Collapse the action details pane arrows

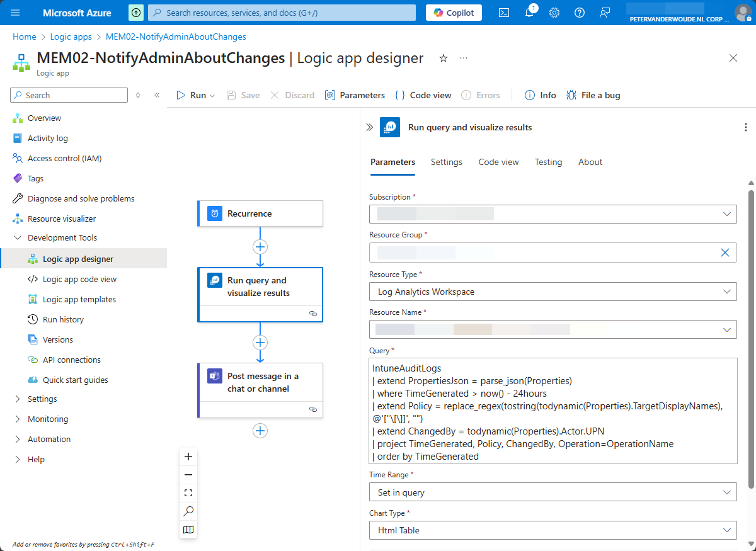(x=369, y=127)
